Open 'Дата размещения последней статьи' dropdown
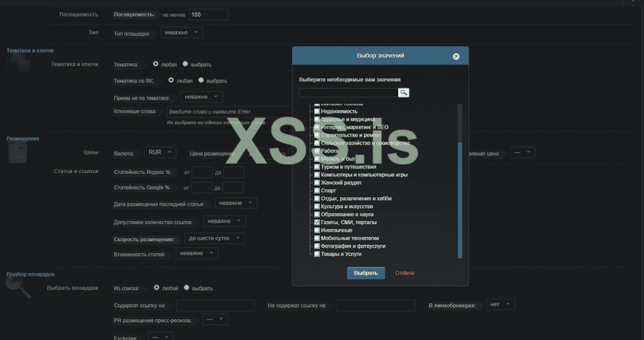 [x=235, y=203]
